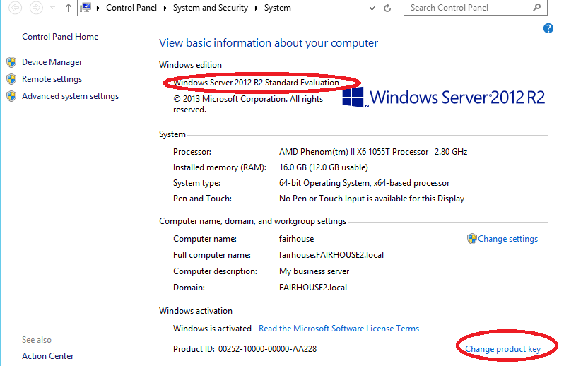The image size is (588, 366).
Task: Click the shield icon beside Remote settings
Action: [x=11, y=79]
